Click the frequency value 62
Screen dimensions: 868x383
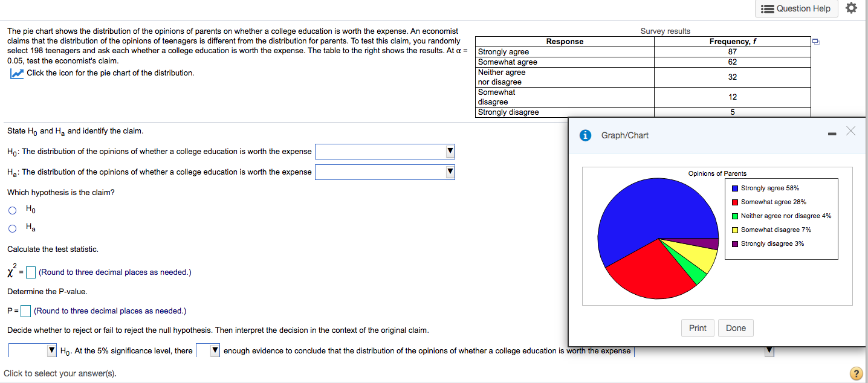point(733,62)
